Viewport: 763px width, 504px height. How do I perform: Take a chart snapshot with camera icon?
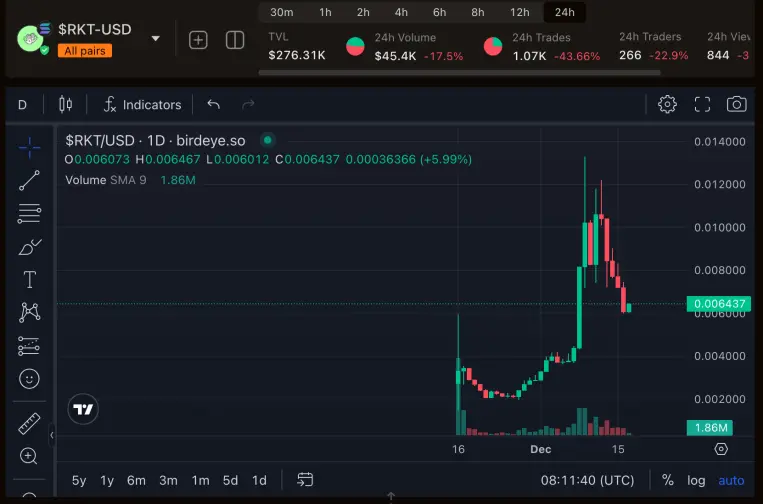coord(737,104)
